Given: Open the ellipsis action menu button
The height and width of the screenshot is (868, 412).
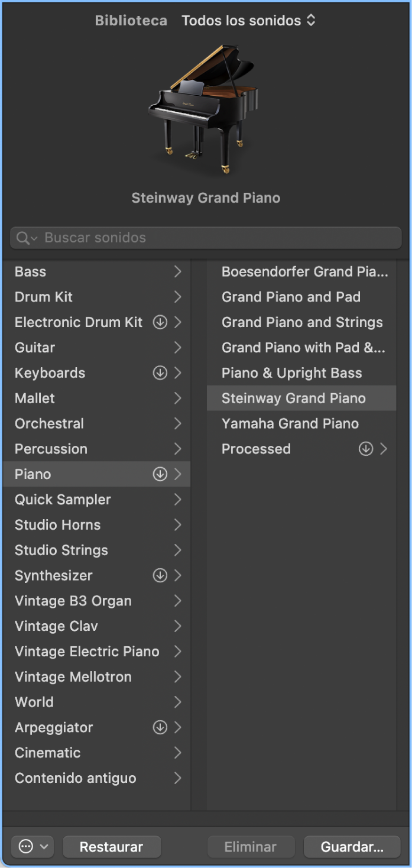Looking at the screenshot, I should tap(32, 847).
